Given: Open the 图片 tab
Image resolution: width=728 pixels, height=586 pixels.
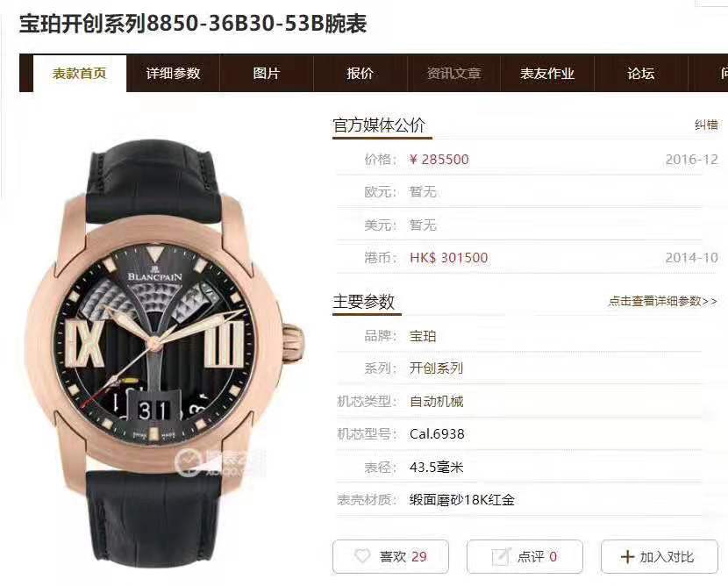Looking at the screenshot, I should coord(267,73).
